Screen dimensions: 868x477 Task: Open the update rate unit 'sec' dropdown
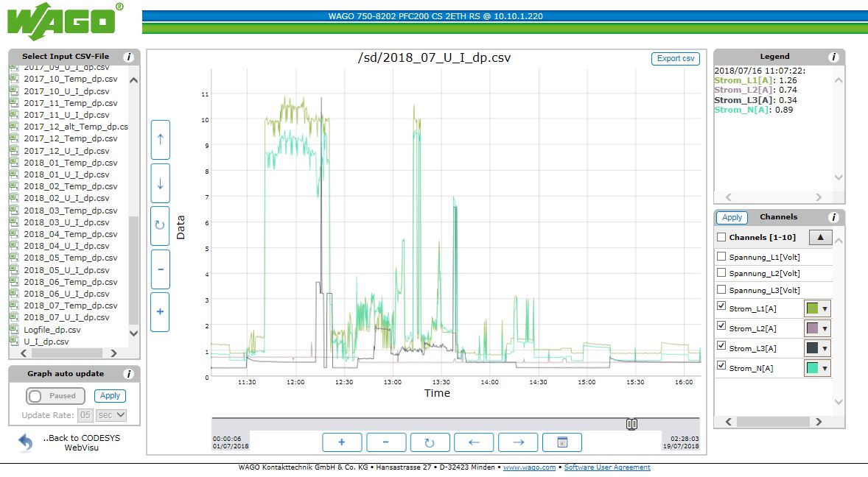(111, 415)
